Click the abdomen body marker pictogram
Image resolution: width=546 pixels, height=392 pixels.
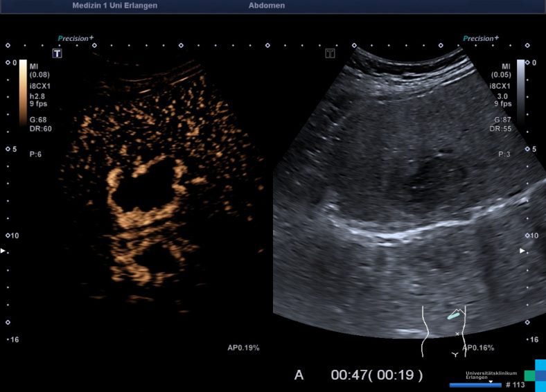point(444,329)
